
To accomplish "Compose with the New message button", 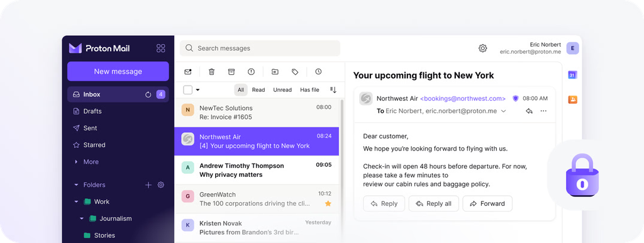I will [x=118, y=72].
